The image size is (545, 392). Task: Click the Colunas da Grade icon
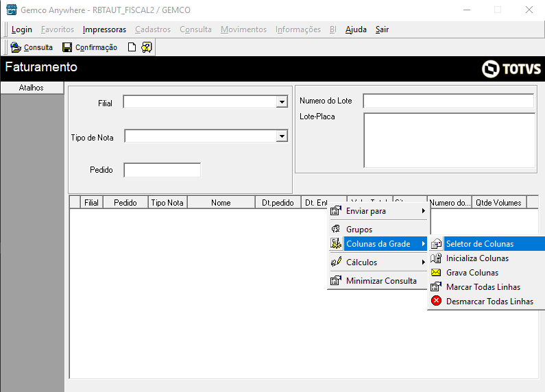(336, 243)
